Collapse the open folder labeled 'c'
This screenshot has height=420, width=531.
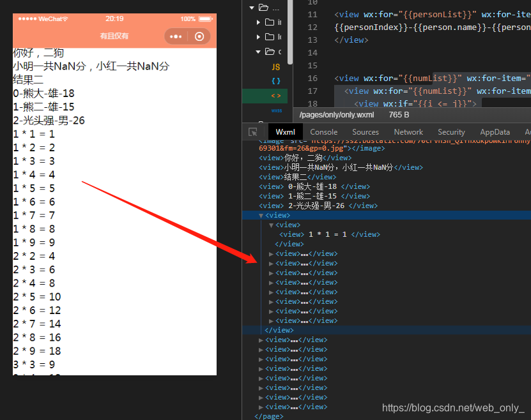pyautogui.click(x=258, y=52)
